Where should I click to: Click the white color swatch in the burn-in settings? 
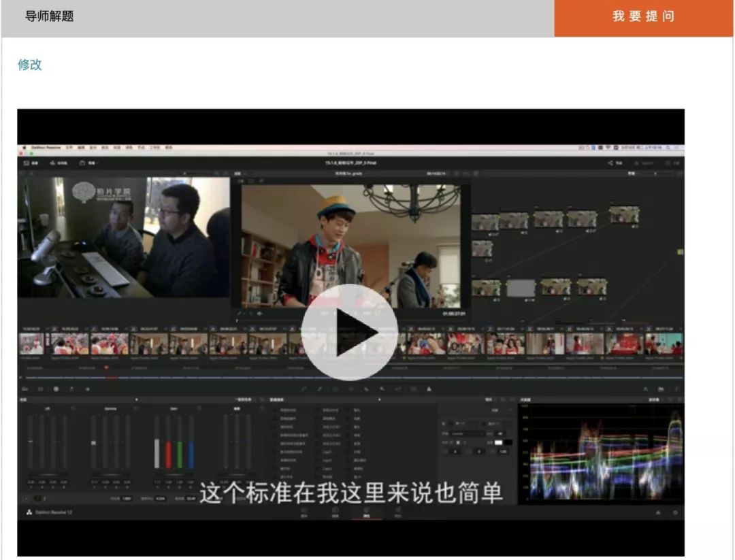point(499,442)
